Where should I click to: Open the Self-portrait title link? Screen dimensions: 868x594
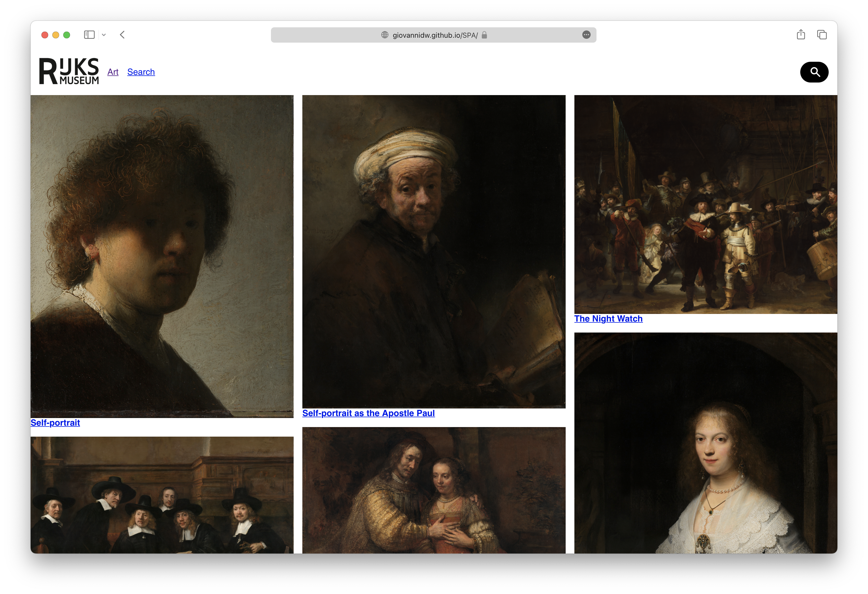55,422
